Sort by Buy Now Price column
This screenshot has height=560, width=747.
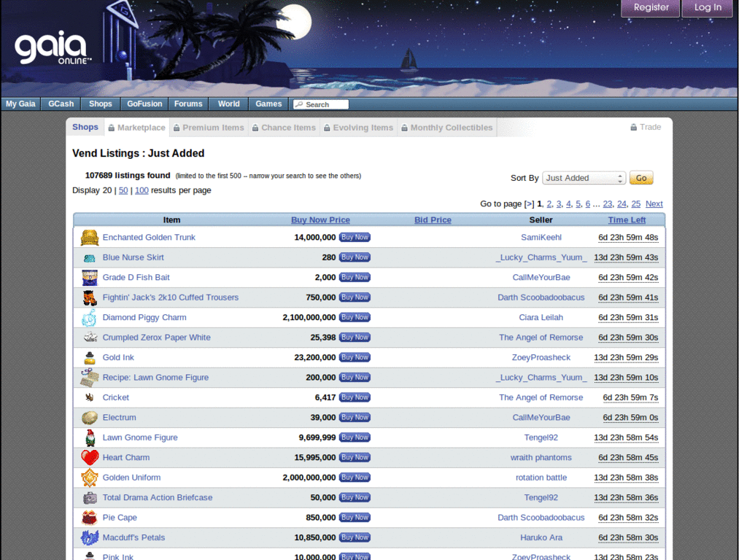[x=320, y=220]
